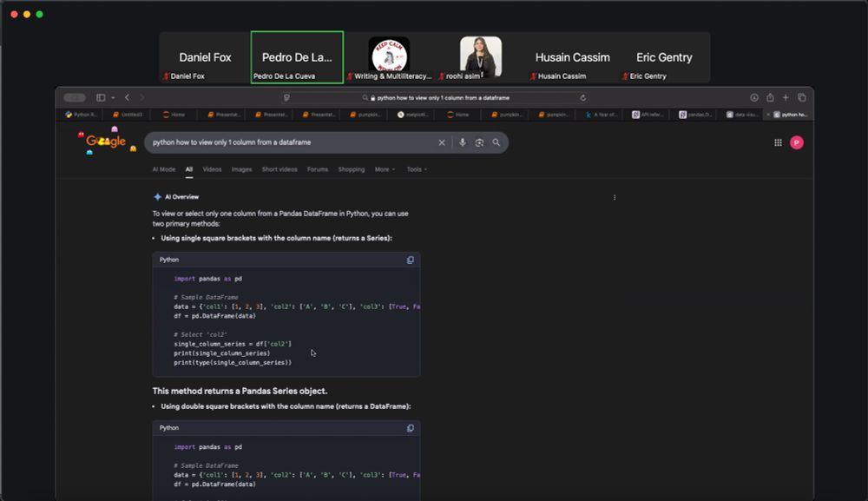The image size is (868, 501).
Task: Select roohi asim participant video tile
Action: 481,57
